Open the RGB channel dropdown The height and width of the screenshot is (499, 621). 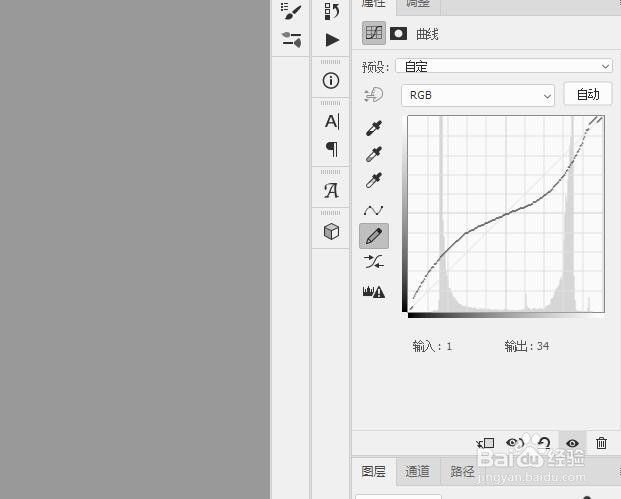(x=478, y=95)
